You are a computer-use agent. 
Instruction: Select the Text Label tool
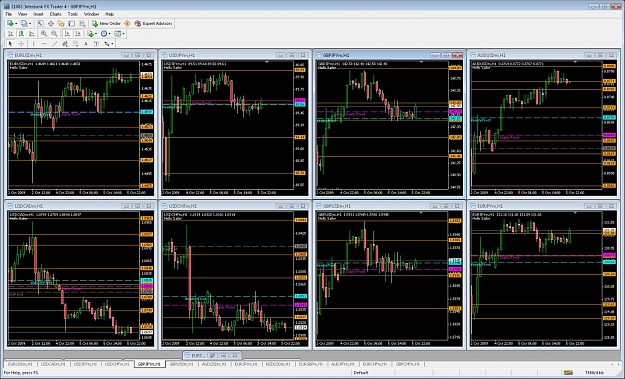(x=96, y=44)
